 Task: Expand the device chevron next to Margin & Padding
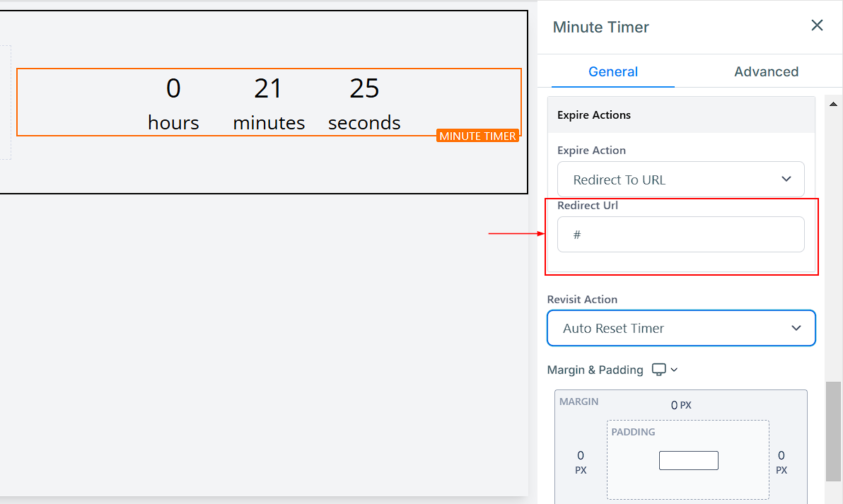pos(674,370)
